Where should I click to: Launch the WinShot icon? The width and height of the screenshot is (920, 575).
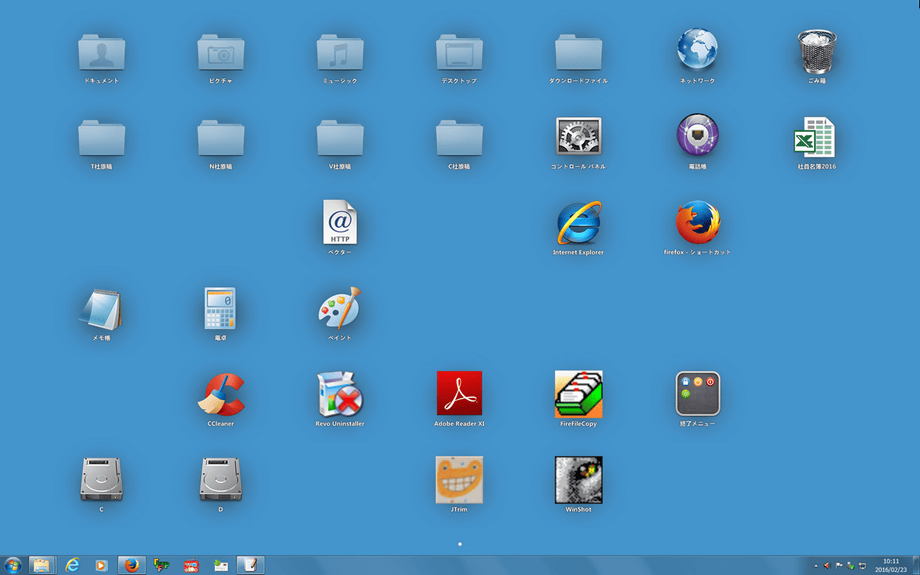tap(579, 480)
